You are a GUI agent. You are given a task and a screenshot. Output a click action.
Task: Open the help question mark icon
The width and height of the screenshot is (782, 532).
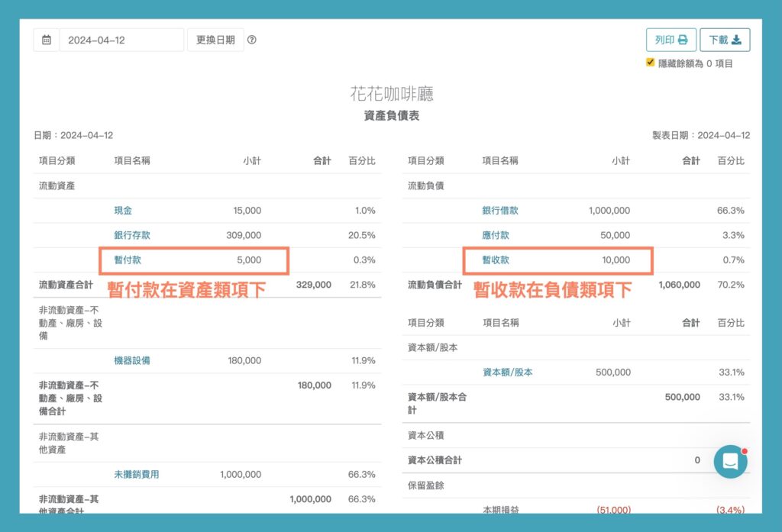252,40
